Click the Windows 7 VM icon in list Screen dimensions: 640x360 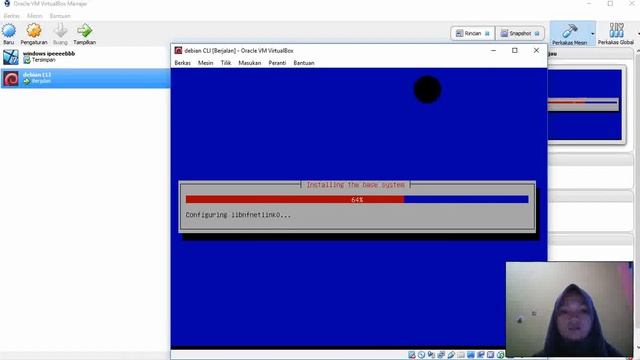(x=11, y=57)
